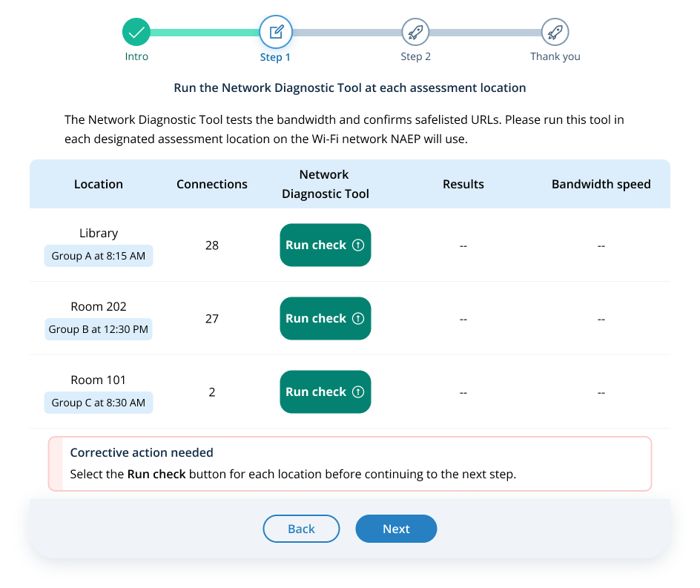Go back with the Back button
This screenshot has height=588, width=700.
pyautogui.click(x=301, y=529)
